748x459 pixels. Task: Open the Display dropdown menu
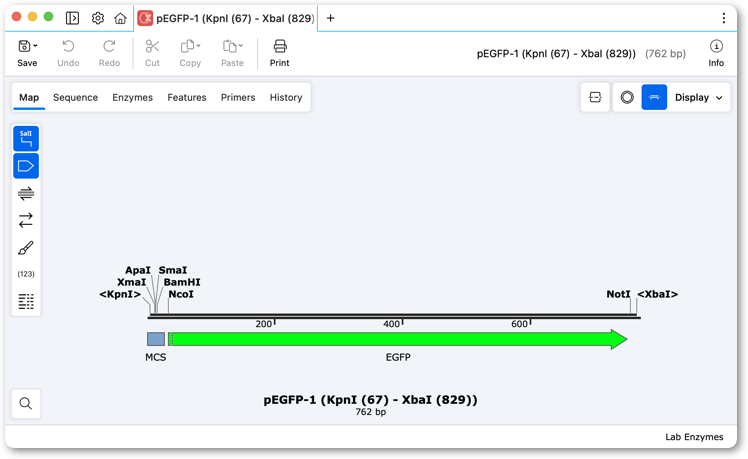click(x=698, y=97)
